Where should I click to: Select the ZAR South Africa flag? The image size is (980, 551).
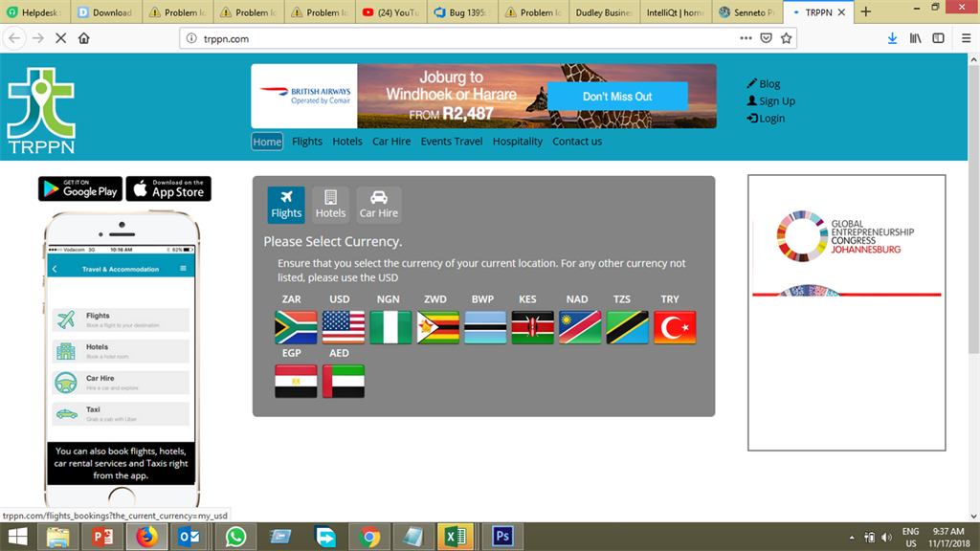[296, 327]
